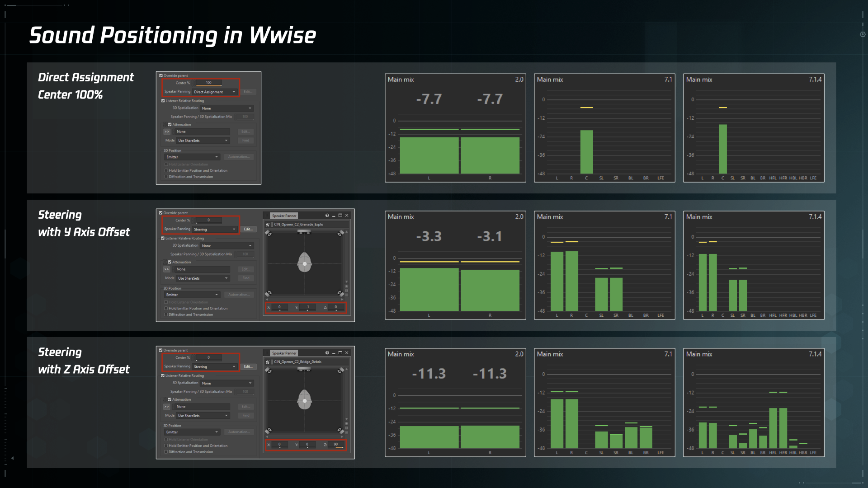Viewport: 868px width, 488px height.
Task: Click sound object icon beside CIN_Opener_C2_Bridge_Debris
Action: pos(268,362)
